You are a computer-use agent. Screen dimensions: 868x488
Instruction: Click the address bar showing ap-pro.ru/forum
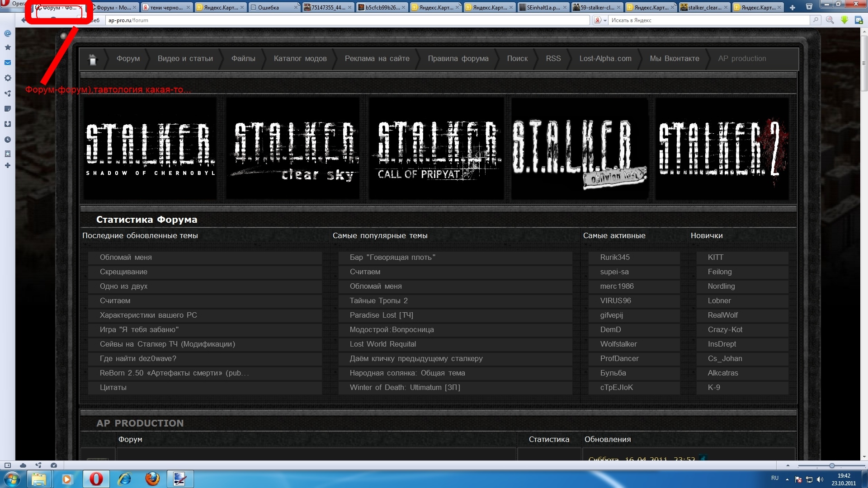[347, 20]
